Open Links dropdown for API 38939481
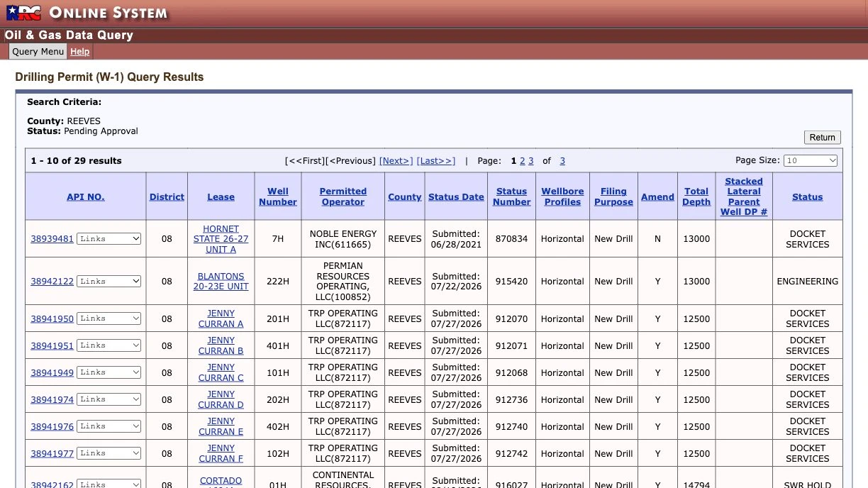 coord(109,239)
